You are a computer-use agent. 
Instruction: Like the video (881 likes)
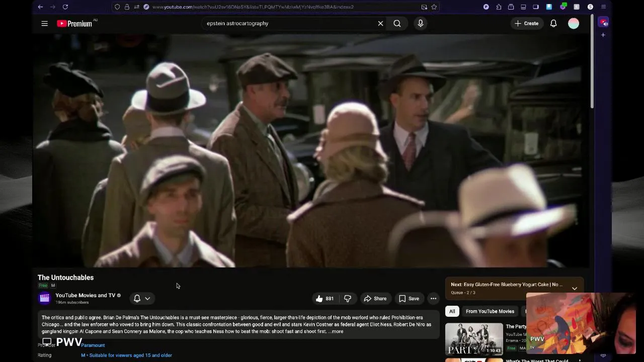(325, 299)
